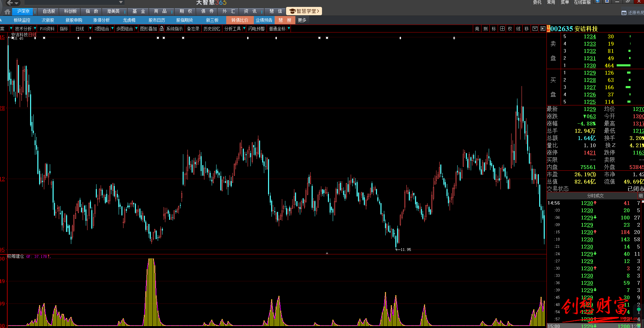Open dropdown arrow next to 分析工具
Image resolution: width=644 pixels, height=328 pixels.
pos(244,28)
